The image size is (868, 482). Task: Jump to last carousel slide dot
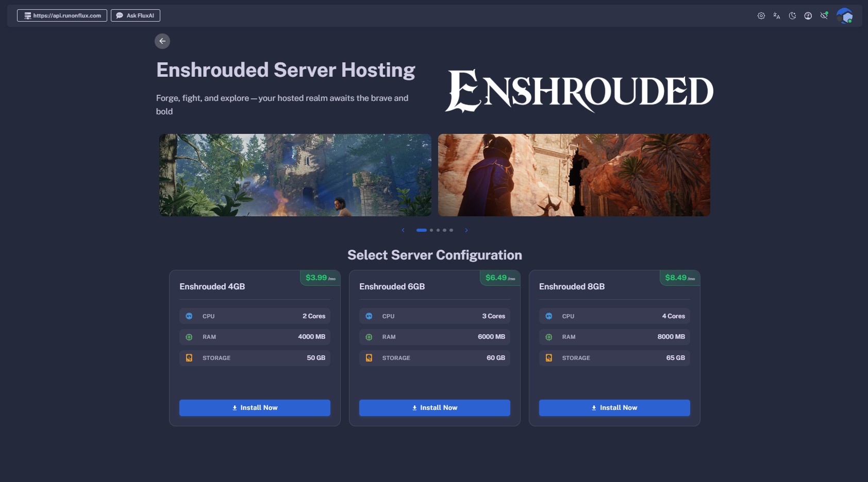point(451,230)
